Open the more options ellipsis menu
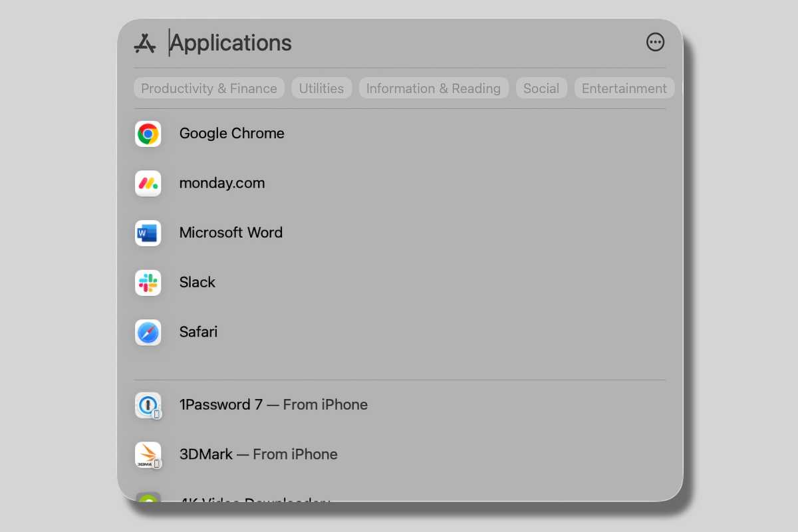Viewport: 798px width, 532px height. [x=655, y=43]
